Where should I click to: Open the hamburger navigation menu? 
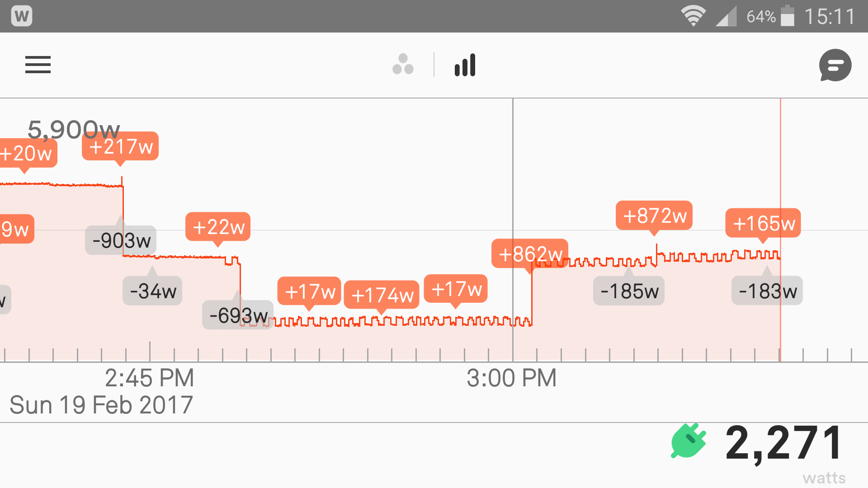(x=38, y=65)
